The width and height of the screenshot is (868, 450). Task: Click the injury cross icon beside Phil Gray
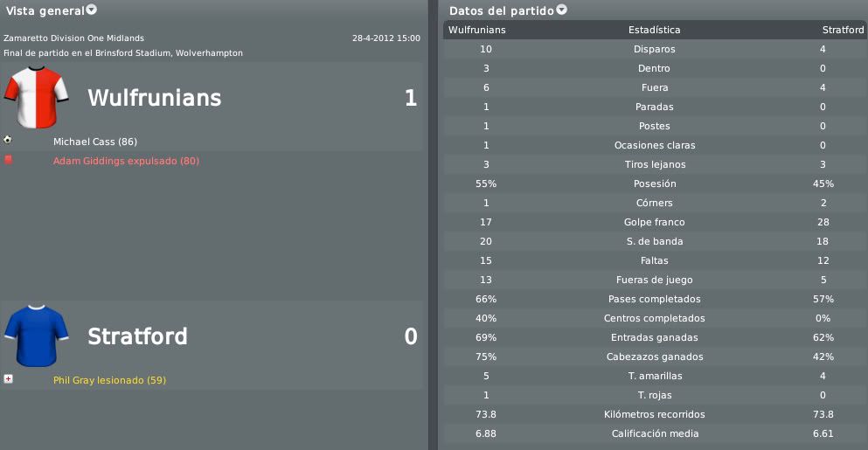[x=8, y=379]
